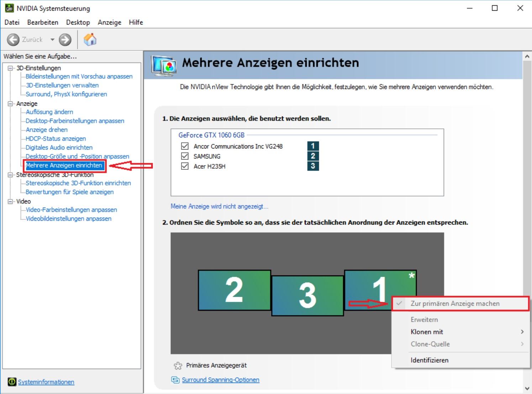Collapse the 3D-Einstellungen tree node
Screen dimensions: 532x394
point(10,68)
